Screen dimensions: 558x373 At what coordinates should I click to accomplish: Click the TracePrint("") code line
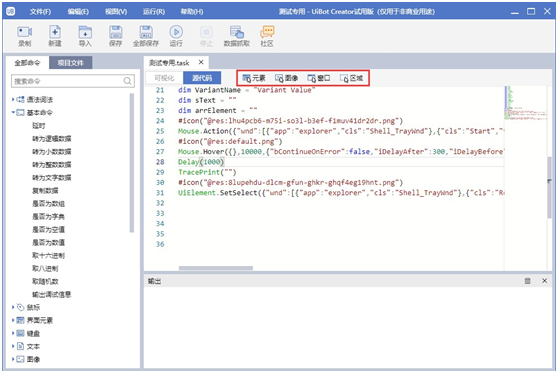click(x=207, y=172)
